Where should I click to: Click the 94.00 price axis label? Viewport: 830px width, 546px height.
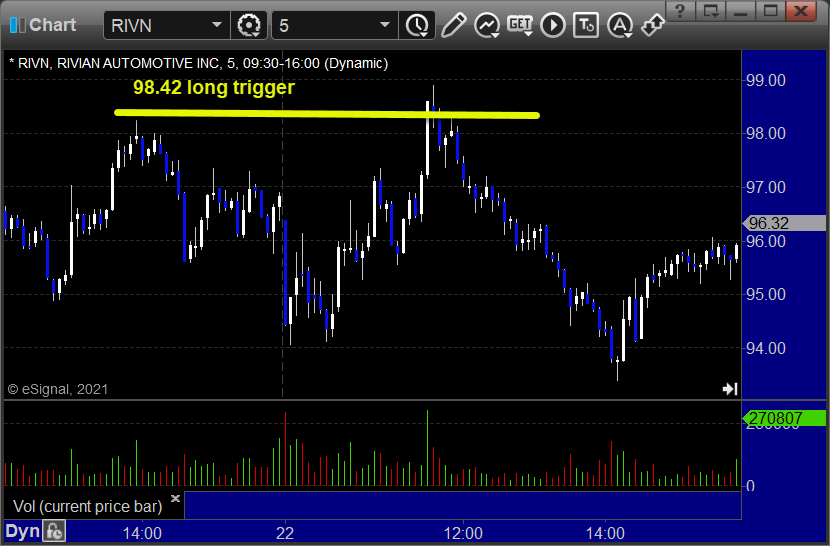(x=765, y=348)
